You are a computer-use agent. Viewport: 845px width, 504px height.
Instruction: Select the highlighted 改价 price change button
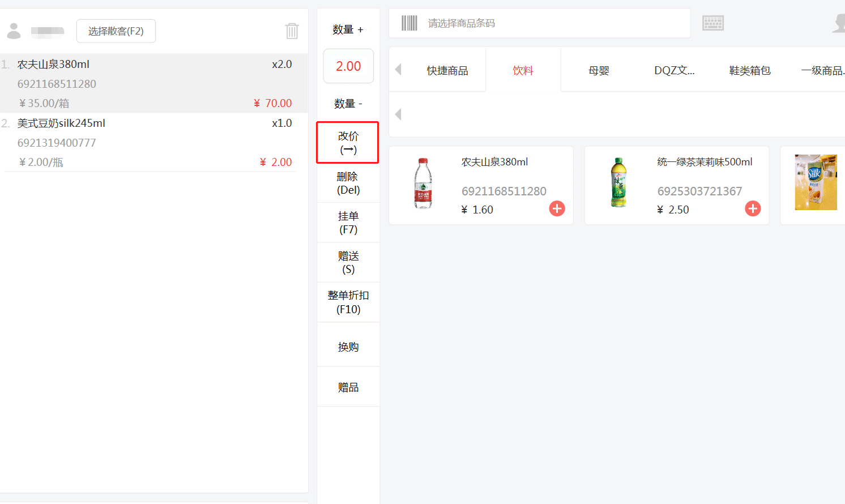tap(347, 142)
